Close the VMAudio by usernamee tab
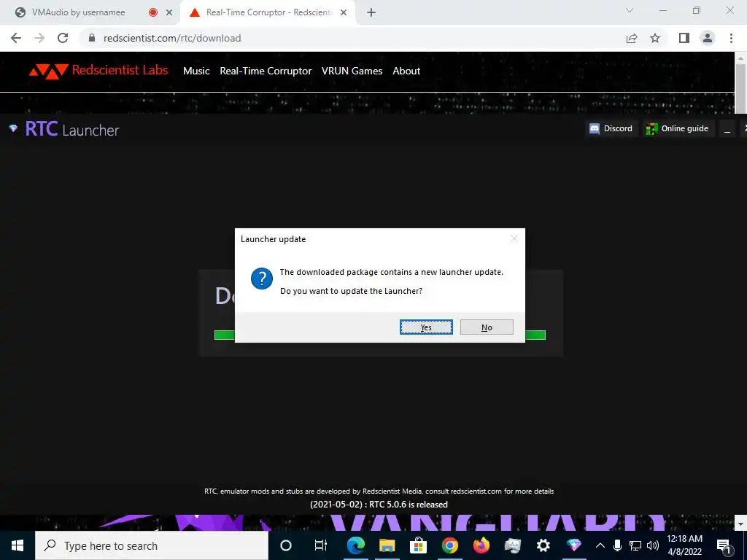The image size is (747, 560). point(169,13)
